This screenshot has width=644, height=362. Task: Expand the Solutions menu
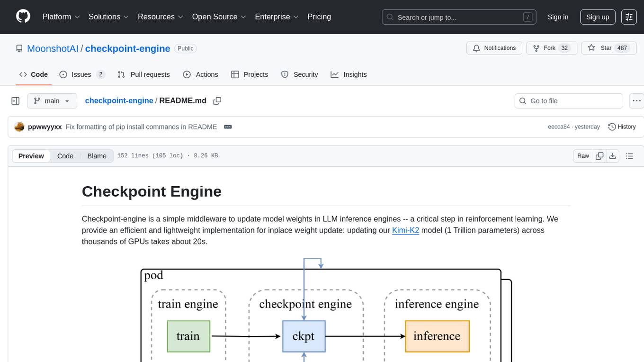click(x=109, y=17)
